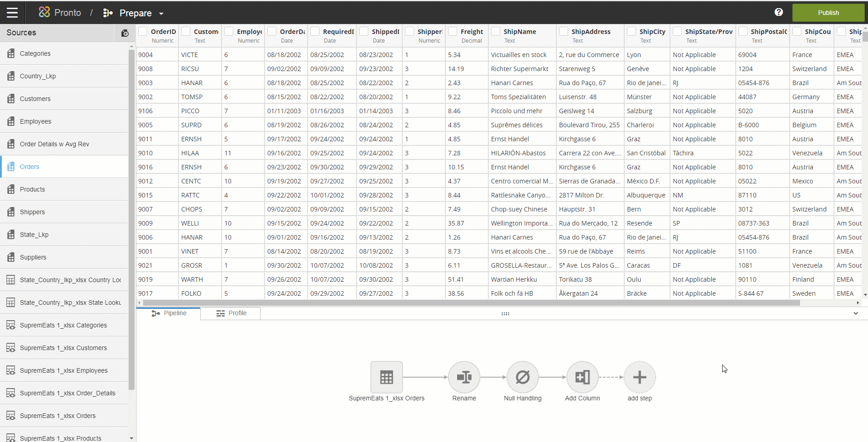Image resolution: width=868 pixels, height=442 pixels.
Task: Select SupremEats 1_xlsx Orders in sidebar
Action: (64, 416)
